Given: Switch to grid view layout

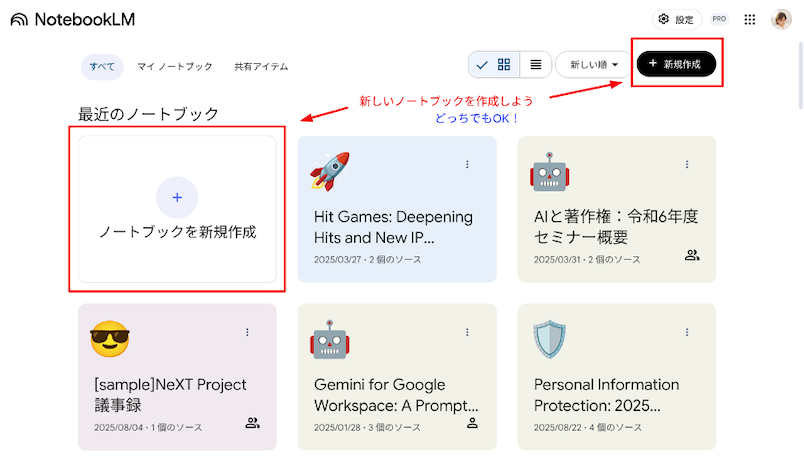Looking at the screenshot, I should click(x=494, y=65).
